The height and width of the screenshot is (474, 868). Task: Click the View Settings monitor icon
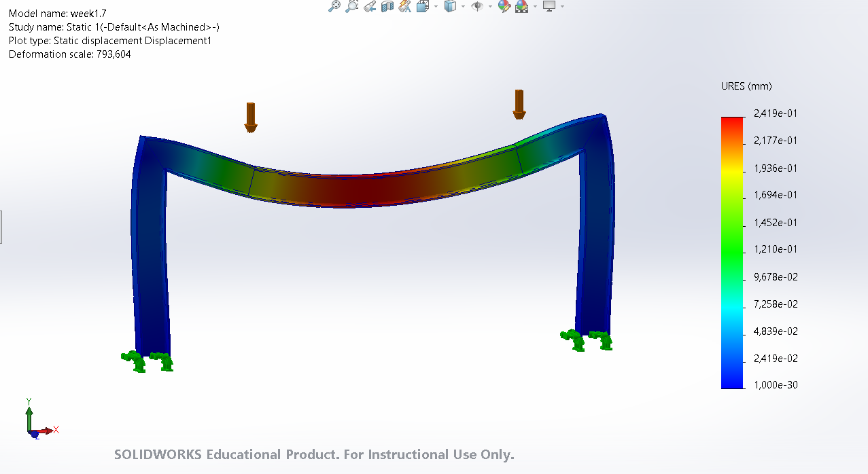[x=549, y=6]
